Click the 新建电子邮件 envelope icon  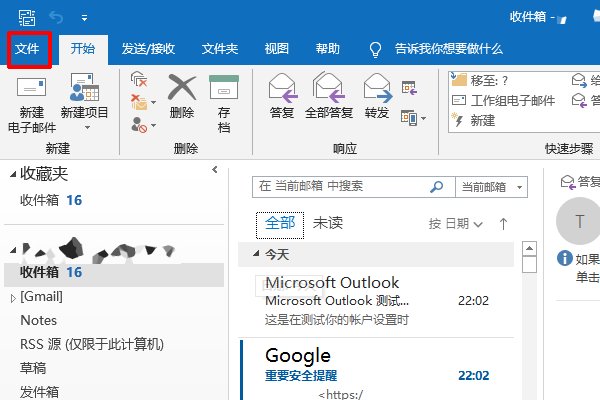click(x=32, y=88)
